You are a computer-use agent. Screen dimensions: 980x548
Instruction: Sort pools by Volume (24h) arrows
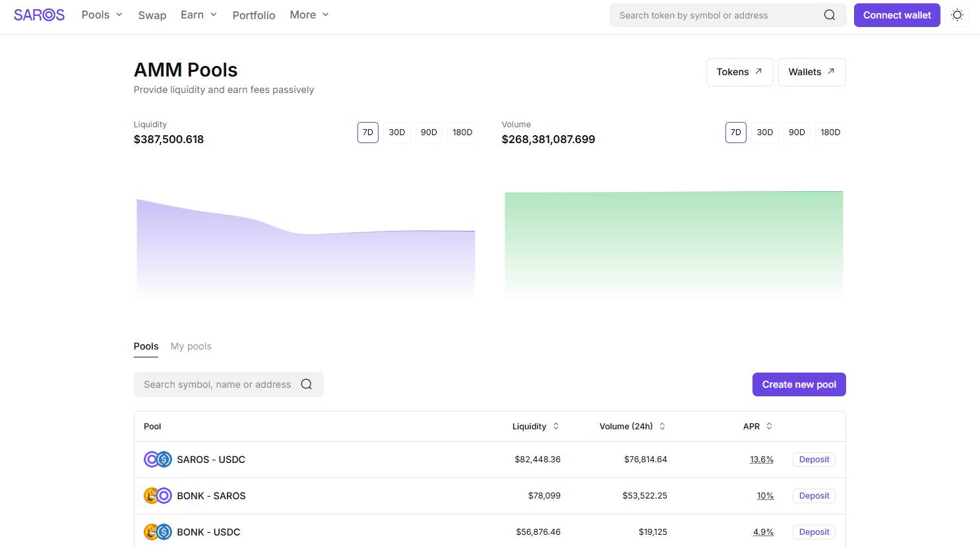pos(662,427)
